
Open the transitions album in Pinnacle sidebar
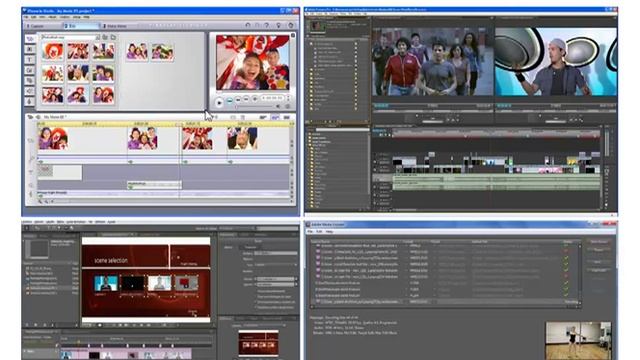click(x=30, y=49)
